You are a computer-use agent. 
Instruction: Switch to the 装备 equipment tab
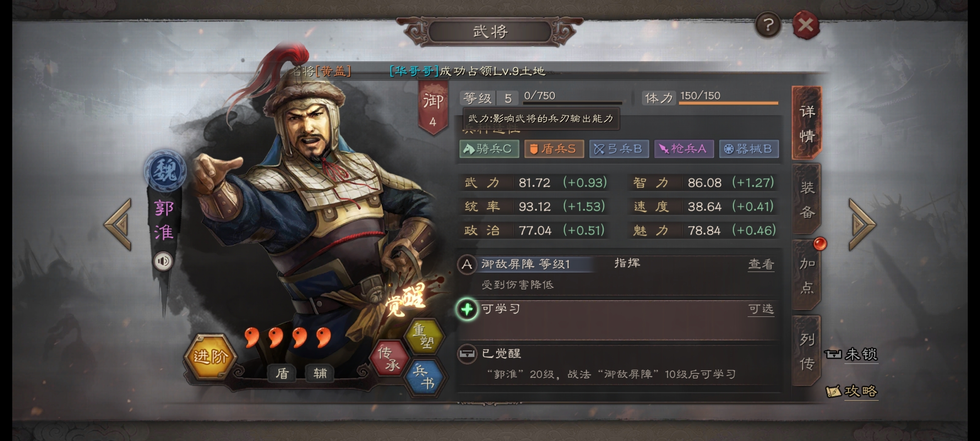(x=807, y=200)
